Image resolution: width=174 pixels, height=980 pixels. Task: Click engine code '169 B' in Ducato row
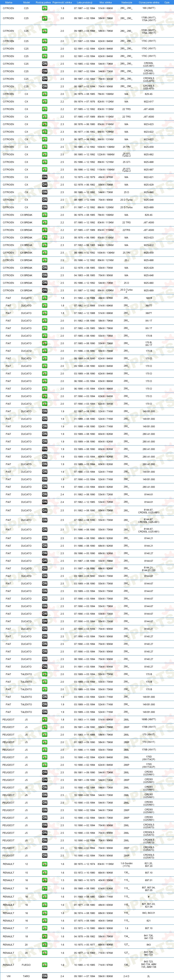click(x=149, y=298)
